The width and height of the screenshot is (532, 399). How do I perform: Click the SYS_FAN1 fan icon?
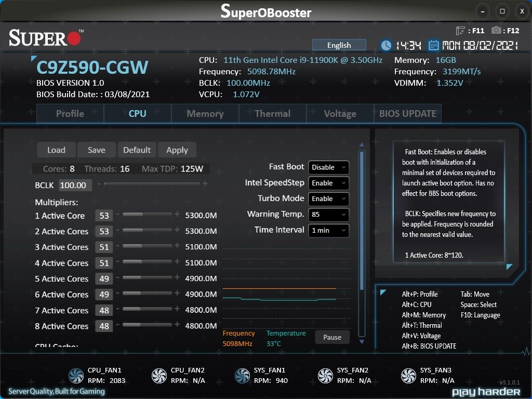pyautogui.click(x=242, y=376)
